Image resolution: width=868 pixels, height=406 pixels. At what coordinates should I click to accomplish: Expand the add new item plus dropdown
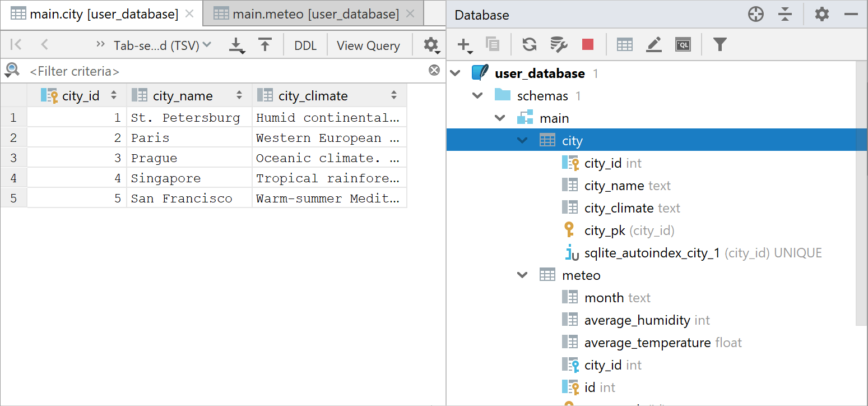coord(463,44)
